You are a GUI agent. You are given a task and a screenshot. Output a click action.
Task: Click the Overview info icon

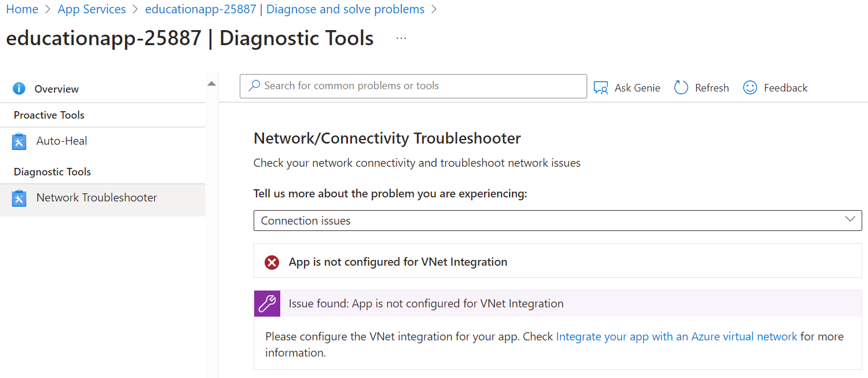[19, 89]
